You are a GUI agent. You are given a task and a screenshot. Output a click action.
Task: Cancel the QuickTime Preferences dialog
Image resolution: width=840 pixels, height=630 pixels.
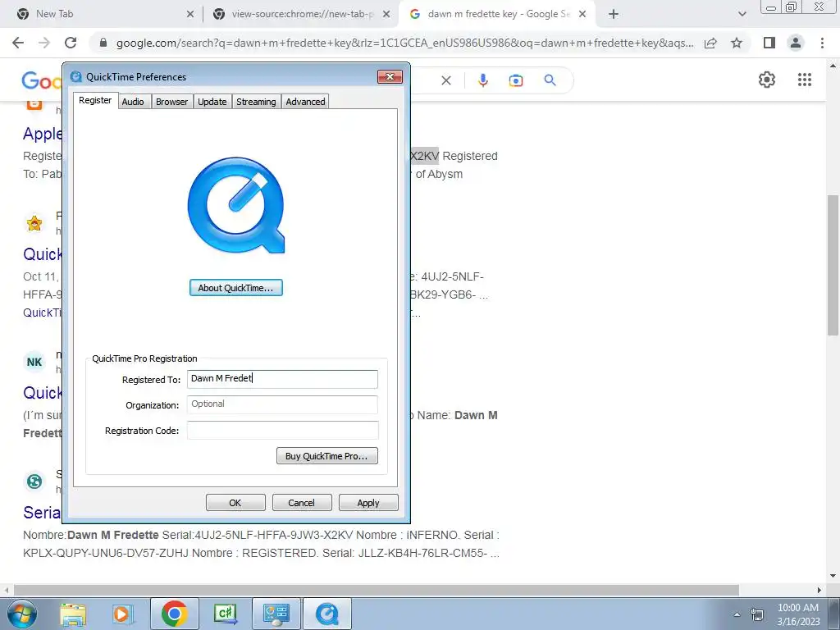click(302, 503)
